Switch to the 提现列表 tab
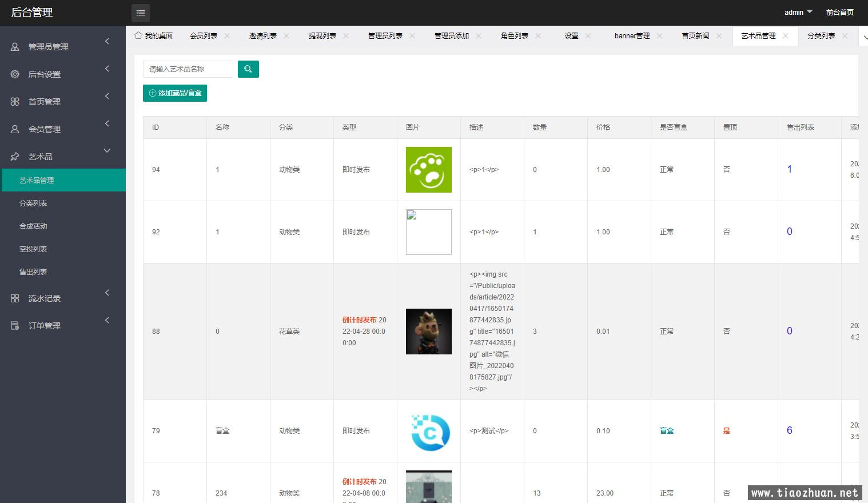 coord(322,36)
